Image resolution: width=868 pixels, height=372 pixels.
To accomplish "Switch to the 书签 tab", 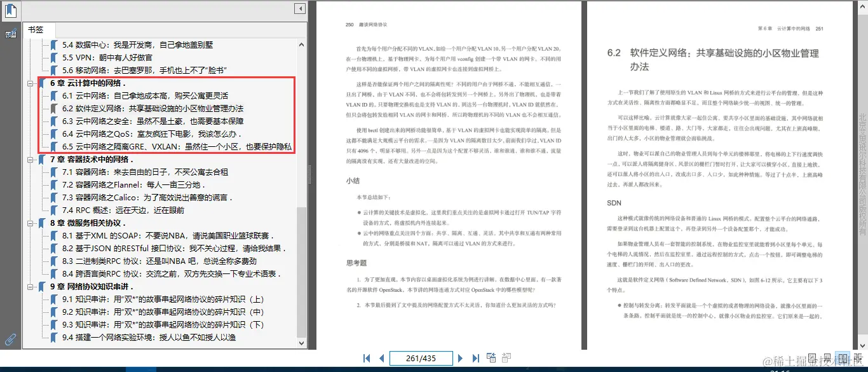I will tap(39, 29).
